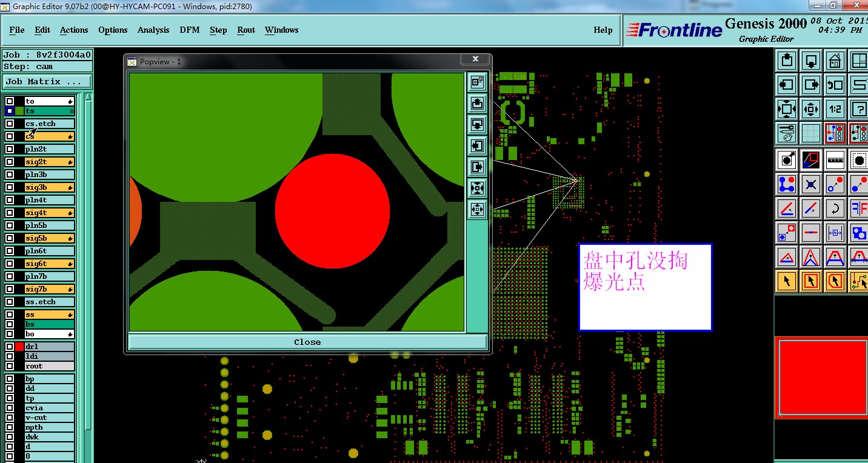Click the previous view undo-zoom icon
The height and width of the screenshot is (463, 868).
pos(835,85)
